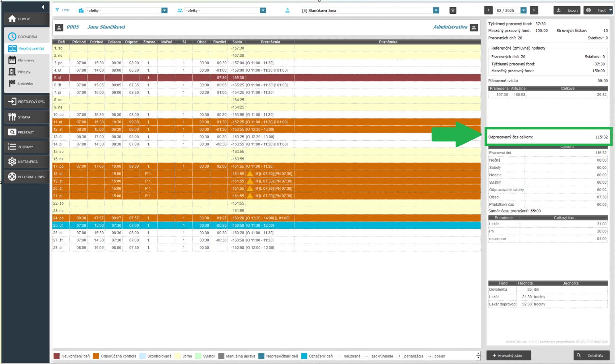Click the Plánovanie calendar icon
Screen dimensions: 615x364
pos(12,60)
